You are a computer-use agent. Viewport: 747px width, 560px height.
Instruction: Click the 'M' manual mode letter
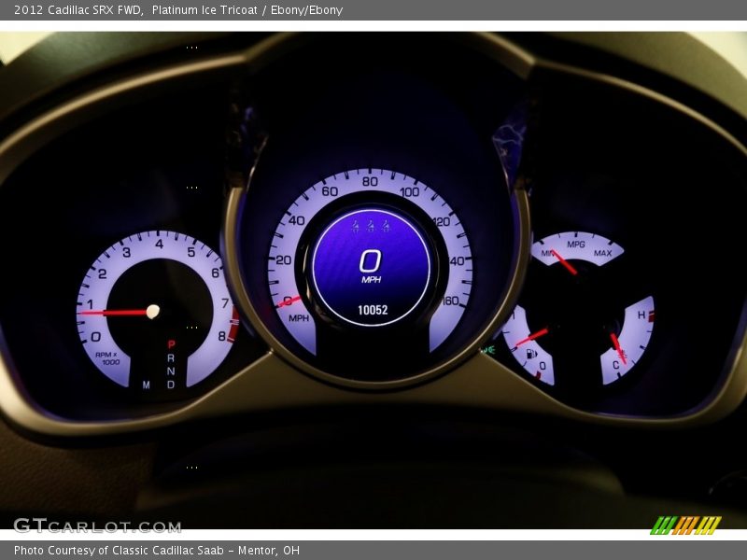click(147, 385)
